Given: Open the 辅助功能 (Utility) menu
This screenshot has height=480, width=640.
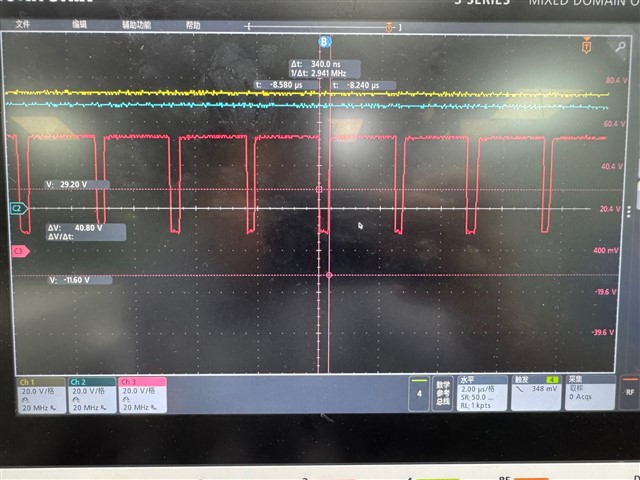Looking at the screenshot, I should pyautogui.click(x=136, y=25).
